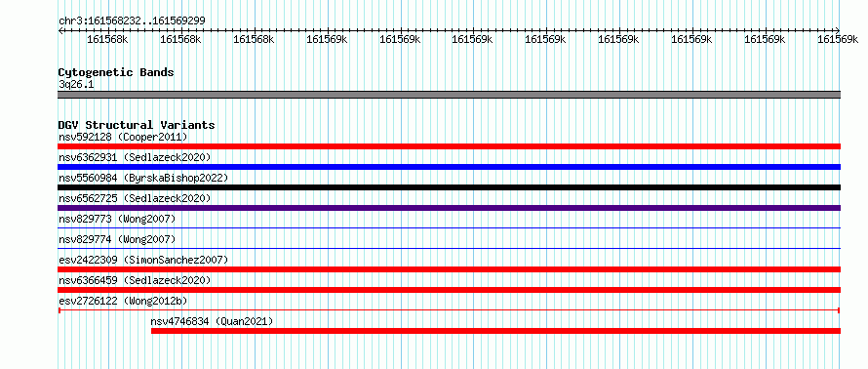Open label nsv592128 (Cooper2011)
This screenshot has height=369, width=868.
tap(123, 137)
